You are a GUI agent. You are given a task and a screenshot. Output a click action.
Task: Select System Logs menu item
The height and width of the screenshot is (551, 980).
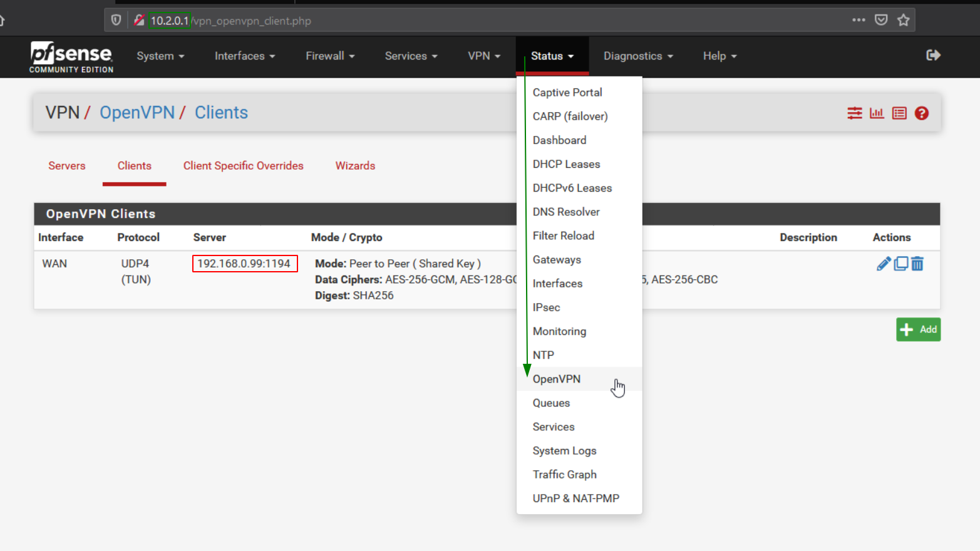tap(579, 451)
